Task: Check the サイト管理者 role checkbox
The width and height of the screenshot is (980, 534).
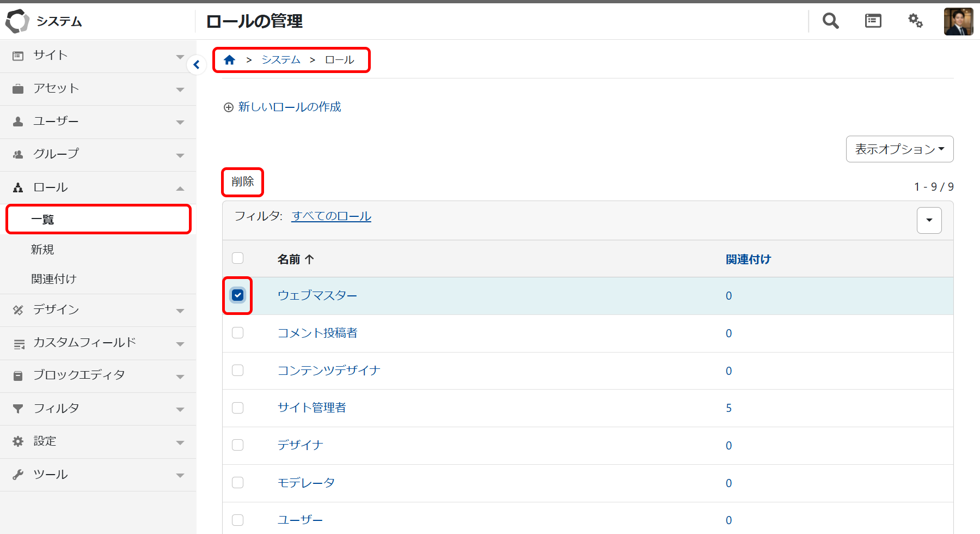Action: (x=238, y=408)
